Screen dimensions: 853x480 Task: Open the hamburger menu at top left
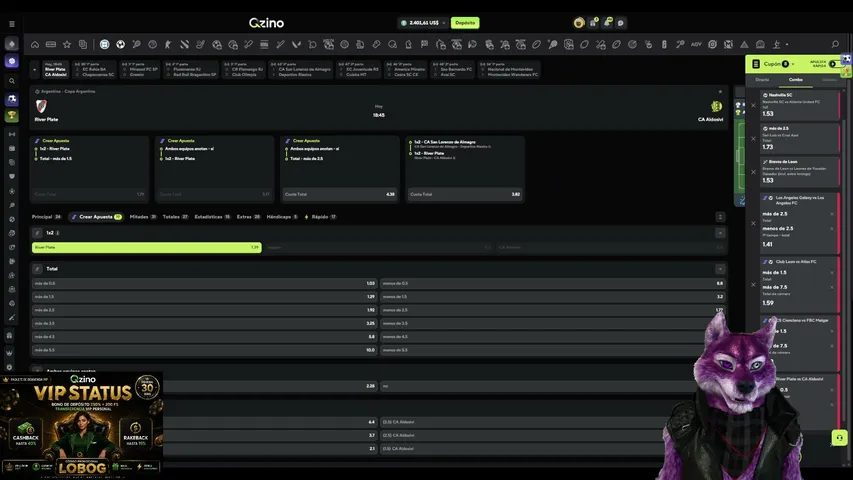coord(12,24)
